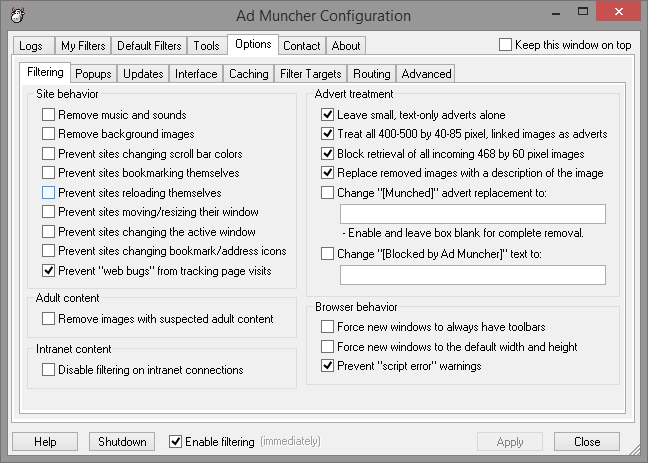Click the Ad Muncher cow icon in title bar
648x463 pixels.
[18, 15]
